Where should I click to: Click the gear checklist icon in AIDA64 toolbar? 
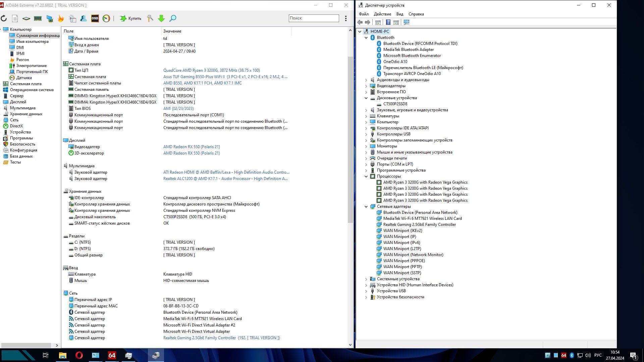pos(72,18)
